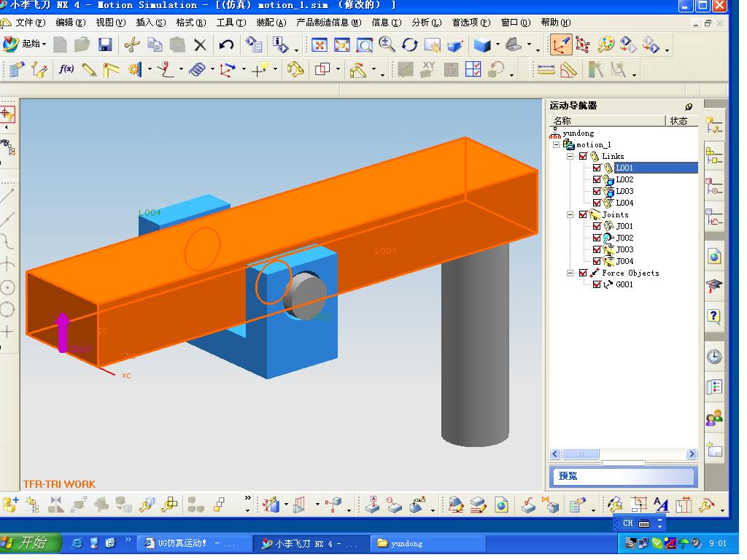Viewport: 747px width, 560px height.
Task: Click navigator horizontal scrollbar right arrow
Action: 692,454
